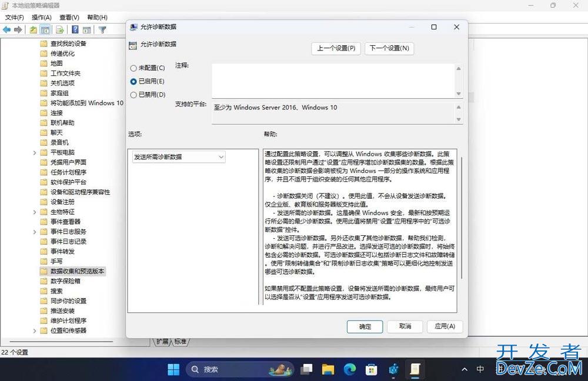This screenshot has width=588, height=381.
Task: Click the export list toolbar icon
Action: (59, 29)
